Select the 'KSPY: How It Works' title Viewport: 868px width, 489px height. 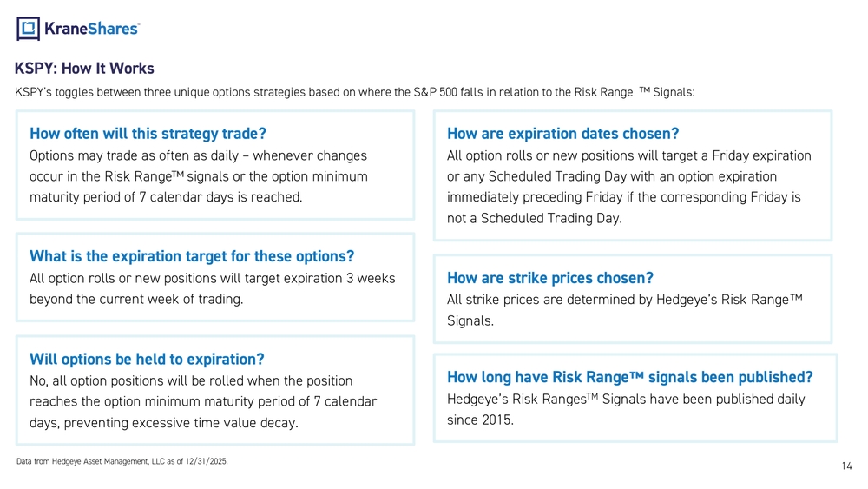84,69
